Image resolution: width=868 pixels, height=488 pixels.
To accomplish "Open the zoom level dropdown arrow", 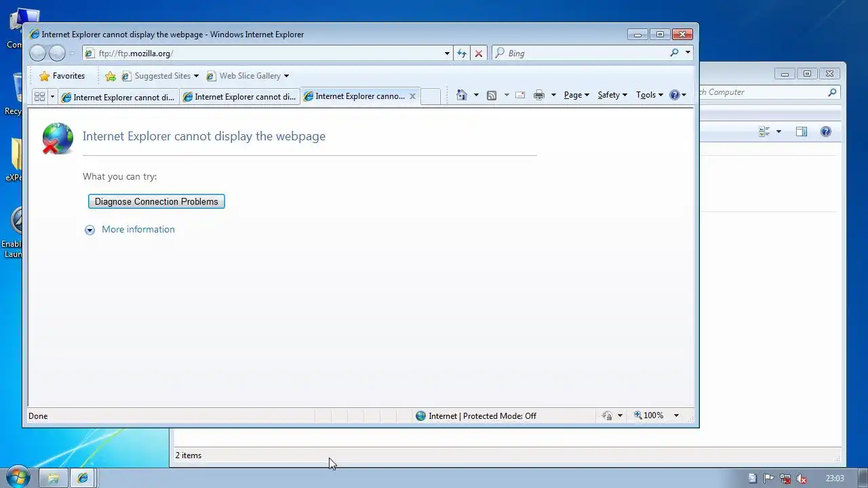I will [676, 415].
